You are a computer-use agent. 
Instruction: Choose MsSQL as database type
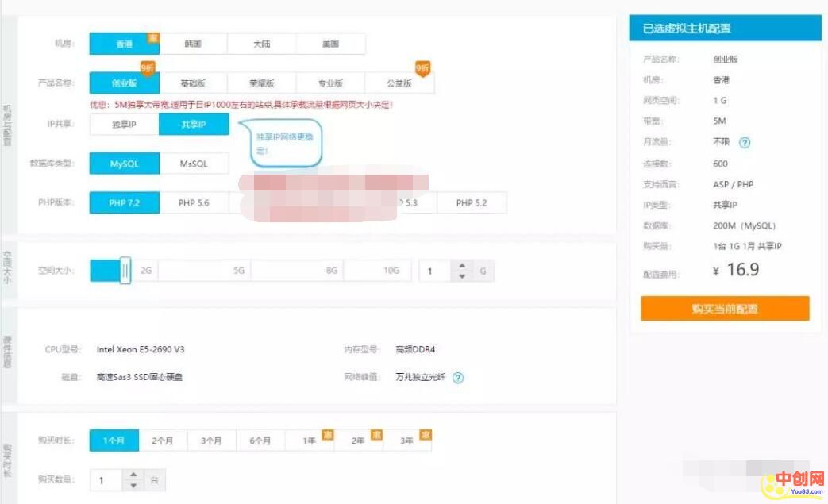(x=194, y=164)
